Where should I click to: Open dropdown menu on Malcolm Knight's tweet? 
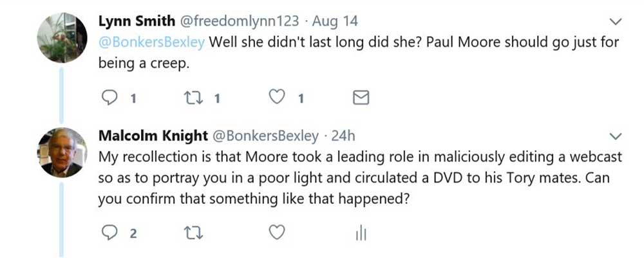(x=616, y=137)
